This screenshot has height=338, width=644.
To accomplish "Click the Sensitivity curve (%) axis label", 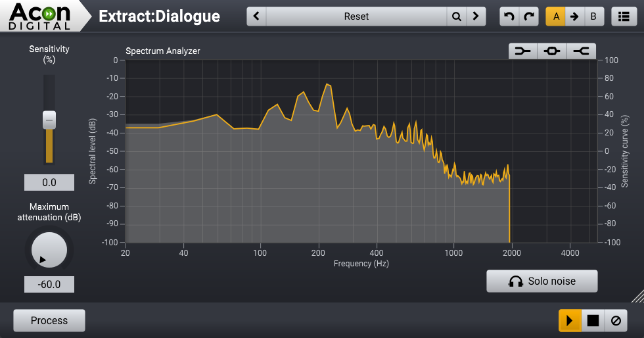I will 625,151.
